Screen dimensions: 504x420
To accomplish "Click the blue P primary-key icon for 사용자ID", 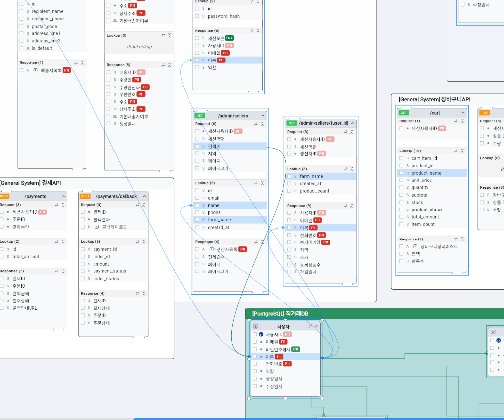I will tap(261, 334).
